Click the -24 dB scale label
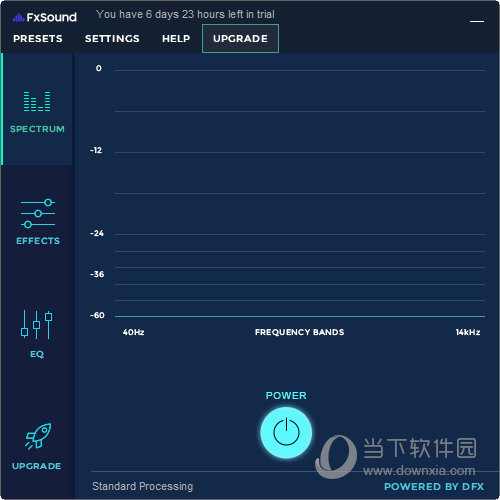This screenshot has height=500, width=500. coord(97,233)
